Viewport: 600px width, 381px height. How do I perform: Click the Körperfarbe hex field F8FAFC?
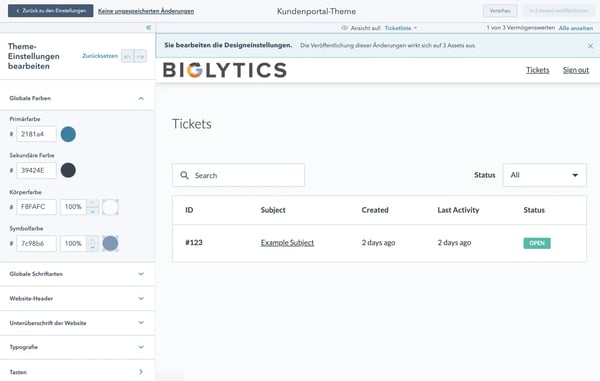36,207
